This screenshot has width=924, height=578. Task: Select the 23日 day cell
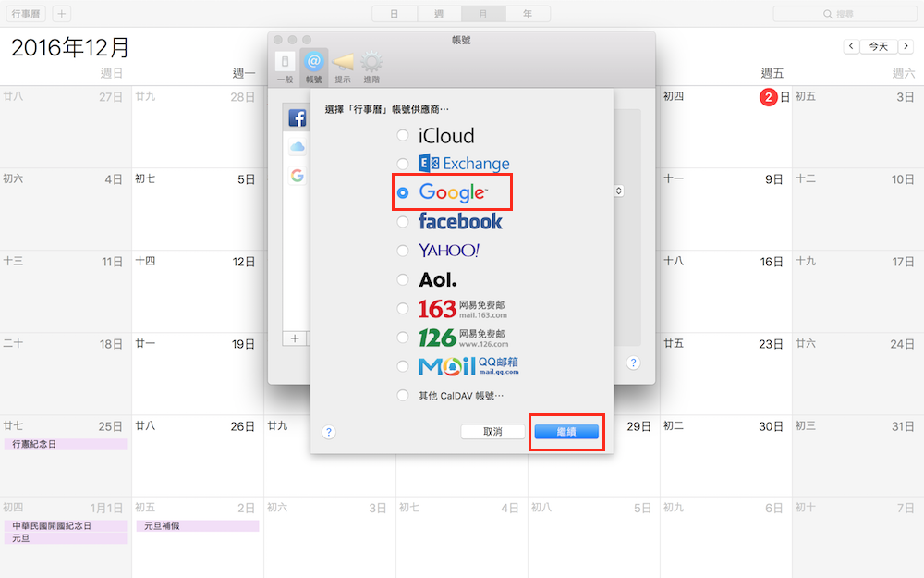[x=725, y=374]
